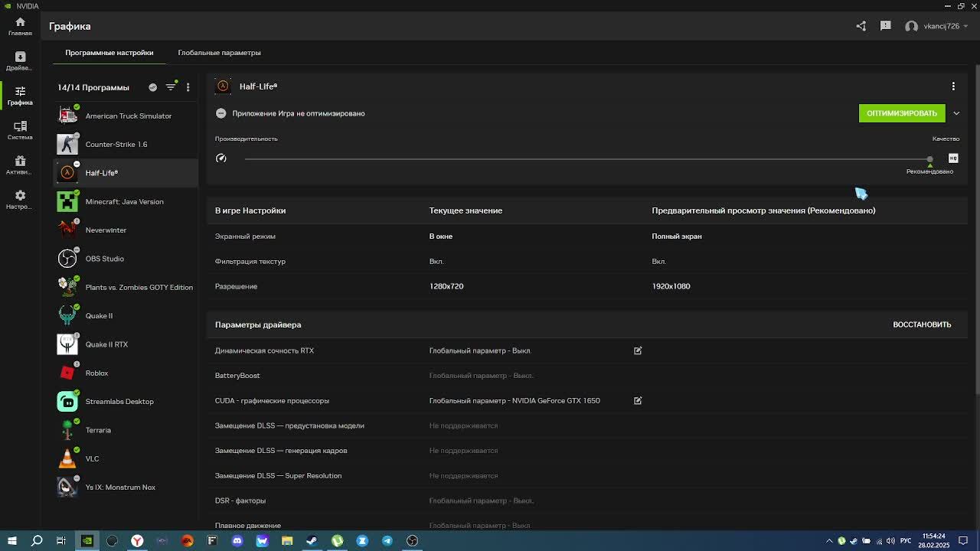Select Terraria in the program list

click(126, 430)
